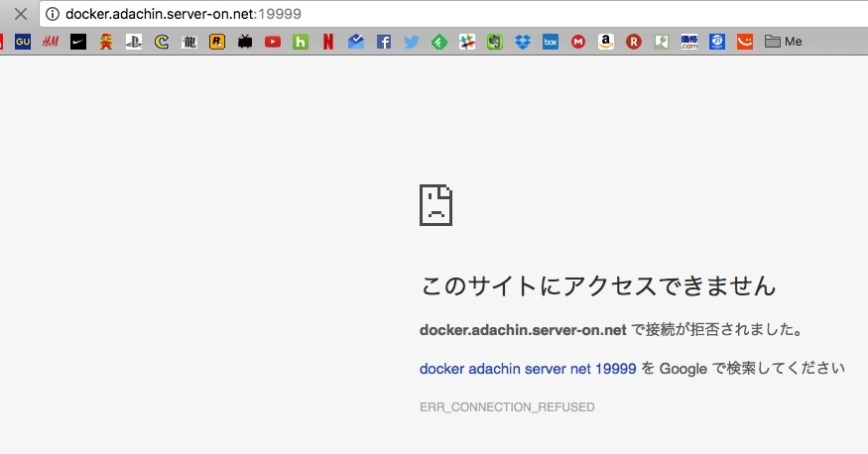Open the Rockstar Games bookmark
Screen dimensions: 868x454
(216, 42)
